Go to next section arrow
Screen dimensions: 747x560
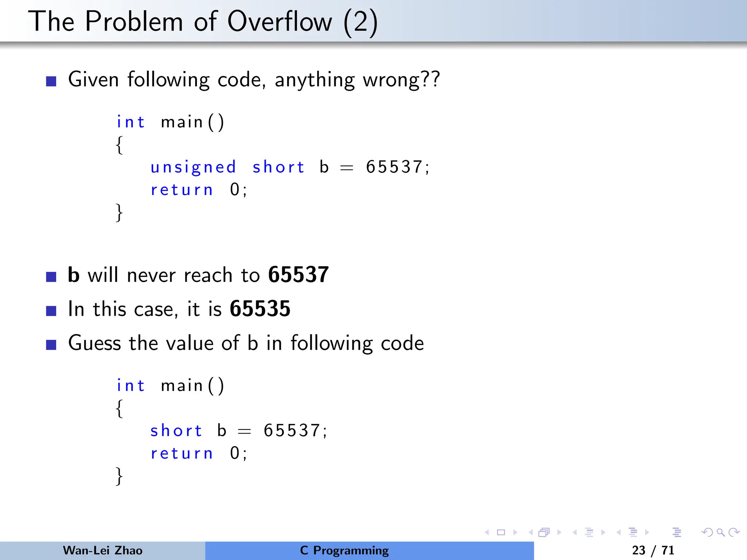(647, 533)
